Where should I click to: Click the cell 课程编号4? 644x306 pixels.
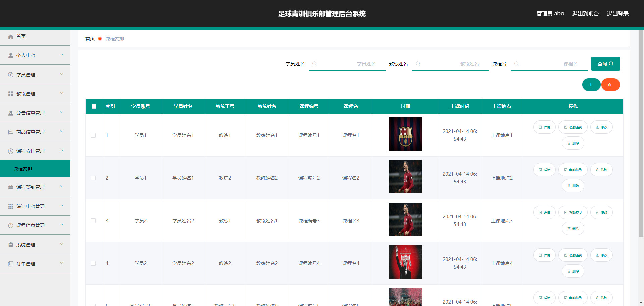[309, 263]
